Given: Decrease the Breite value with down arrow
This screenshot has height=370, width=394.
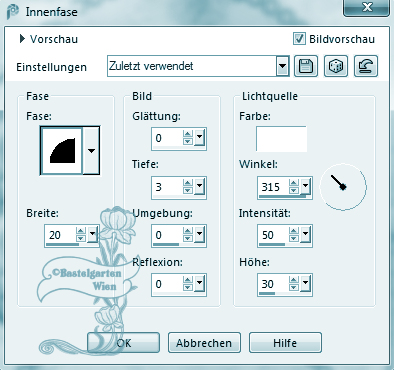Looking at the screenshot, I should (81, 238).
